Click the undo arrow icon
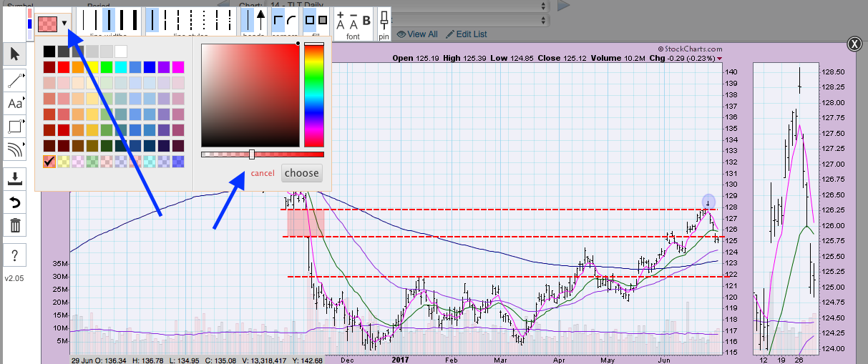Screen dimensions: 868x364 [14, 202]
